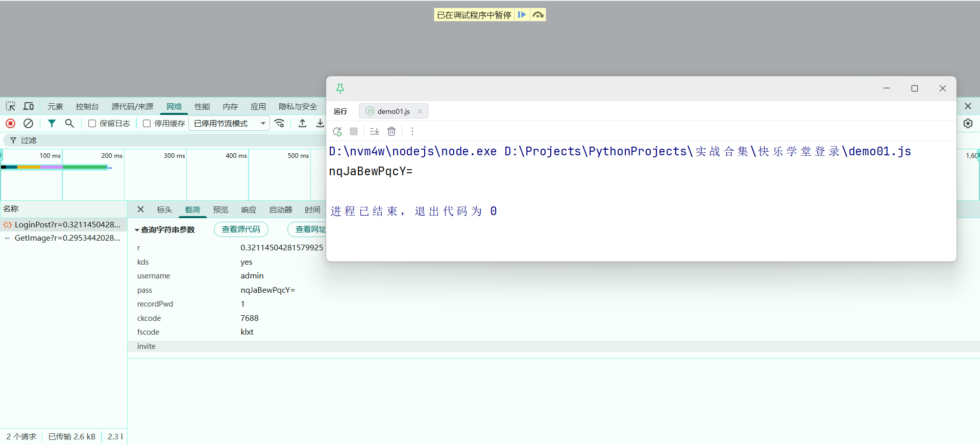Enable the 保留日志 checkbox

pos(92,124)
